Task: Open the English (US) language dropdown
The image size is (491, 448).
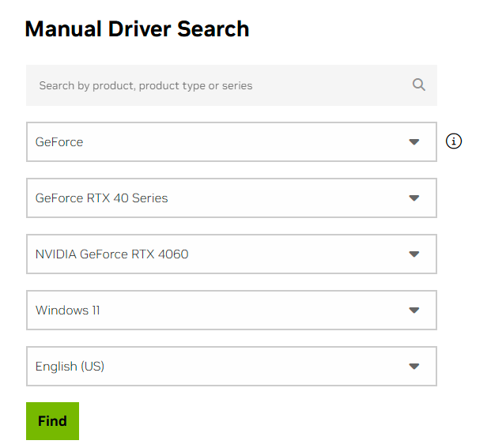Action: point(232,366)
